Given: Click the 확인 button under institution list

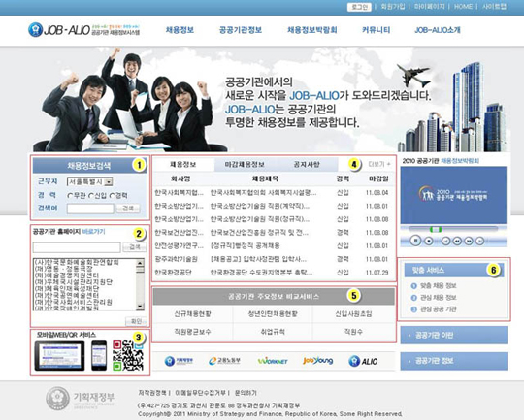Looking at the screenshot, I should [x=136, y=321].
